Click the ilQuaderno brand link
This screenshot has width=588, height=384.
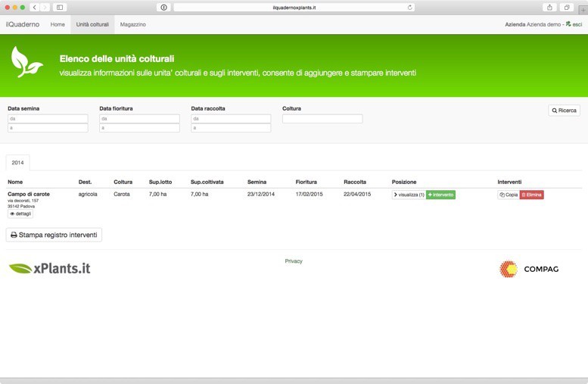23,24
